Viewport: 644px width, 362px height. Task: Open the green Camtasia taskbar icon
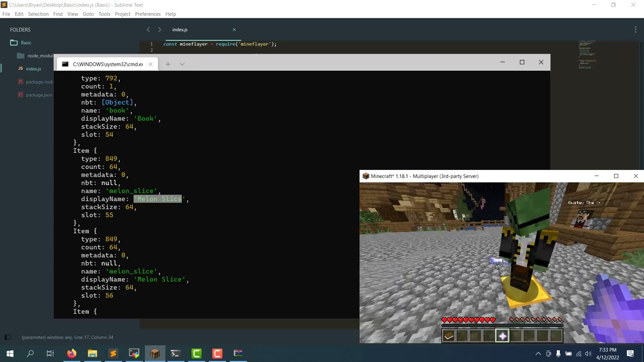coord(196,353)
